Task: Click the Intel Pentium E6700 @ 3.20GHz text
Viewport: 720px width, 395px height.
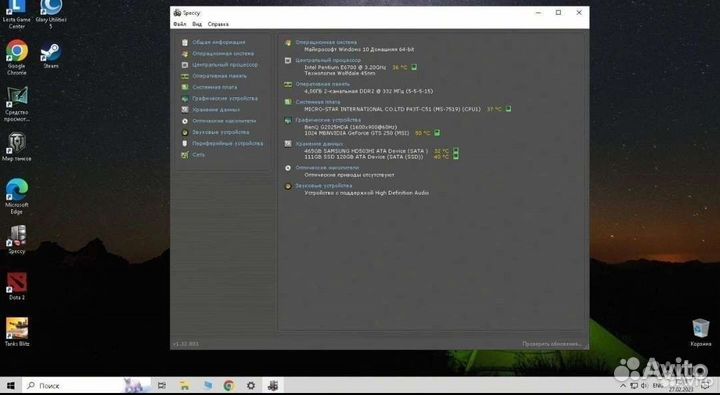Action: coord(345,67)
